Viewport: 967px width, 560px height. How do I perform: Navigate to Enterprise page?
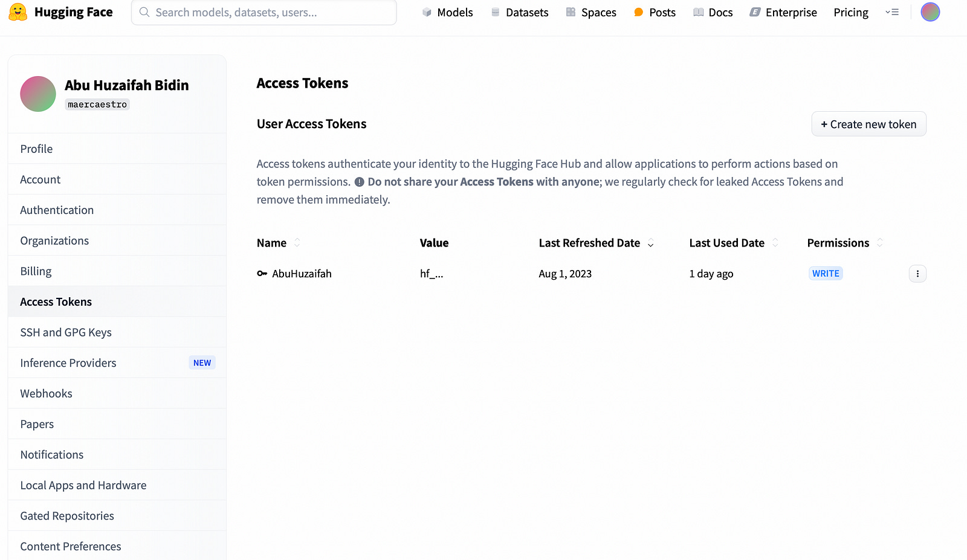[x=783, y=12]
